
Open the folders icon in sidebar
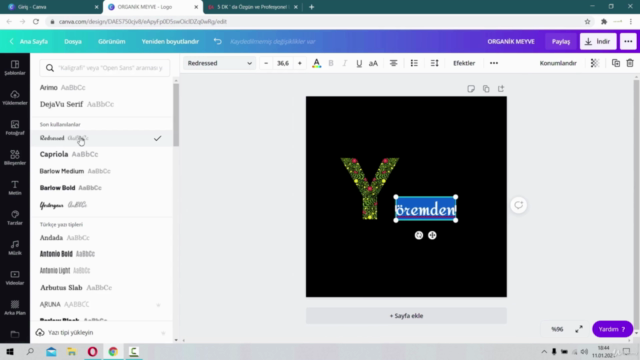click(15, 335)
